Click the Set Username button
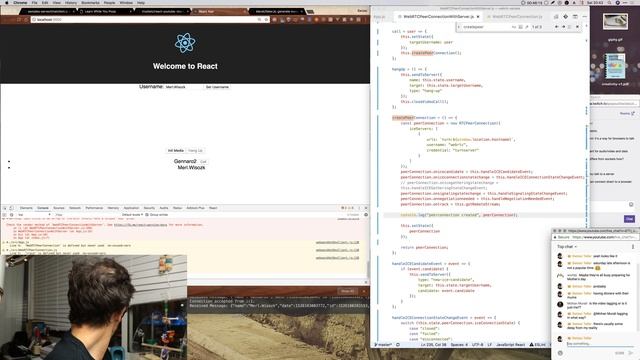Viewport: 640px width, 360px height. [217, 87]
